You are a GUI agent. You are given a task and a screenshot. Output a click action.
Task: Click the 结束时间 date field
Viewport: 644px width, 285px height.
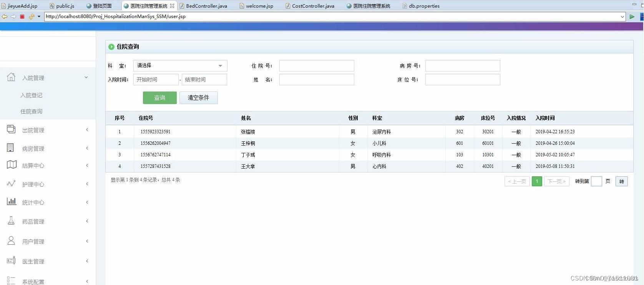click(204, 80)
